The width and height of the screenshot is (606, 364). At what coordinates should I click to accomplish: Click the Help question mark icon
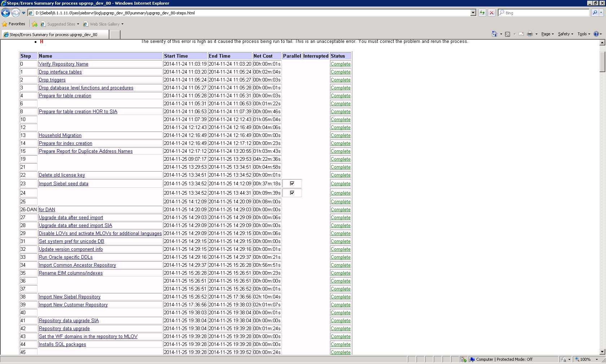coord(596,34)
